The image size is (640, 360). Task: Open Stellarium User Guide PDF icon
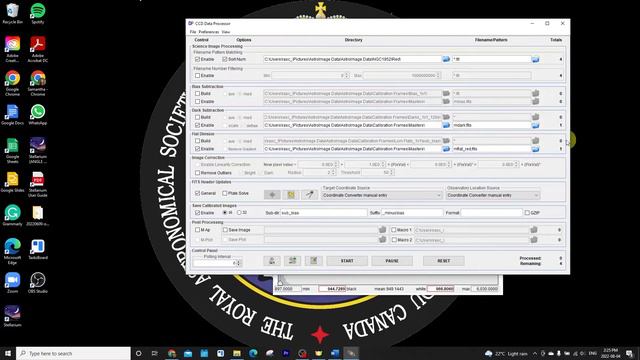coord(38,184)
